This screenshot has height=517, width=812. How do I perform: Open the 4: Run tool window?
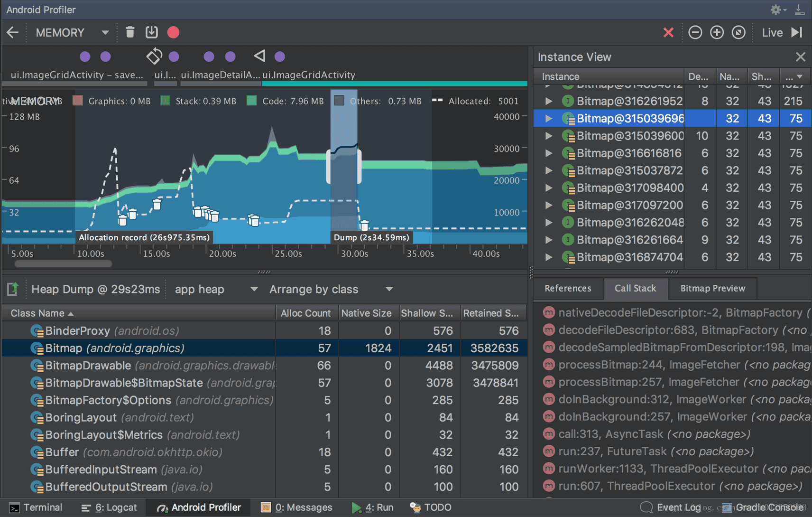tap(373, 508)
